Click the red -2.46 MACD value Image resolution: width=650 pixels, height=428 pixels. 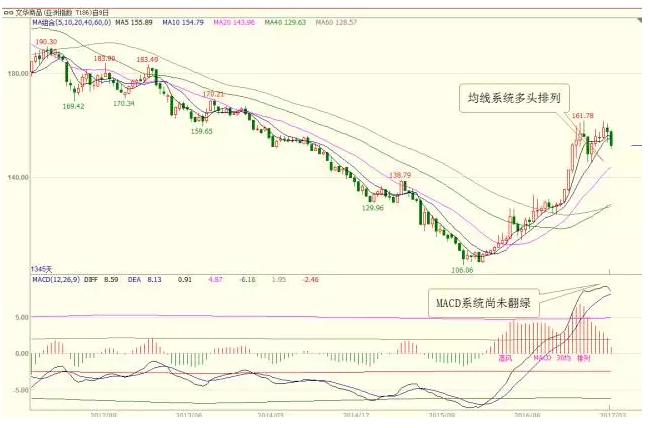pos(310,280)
